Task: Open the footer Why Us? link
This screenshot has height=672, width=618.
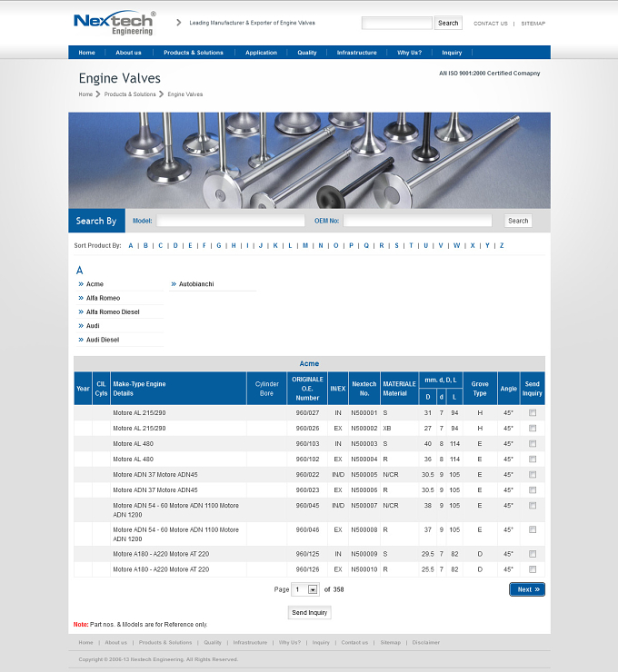Action: pos(290,642)
